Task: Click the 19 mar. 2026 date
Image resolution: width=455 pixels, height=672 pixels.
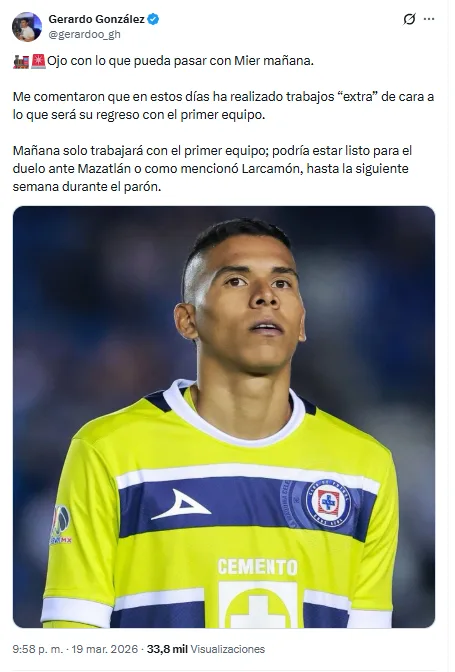Action: (x=105, y=649)
